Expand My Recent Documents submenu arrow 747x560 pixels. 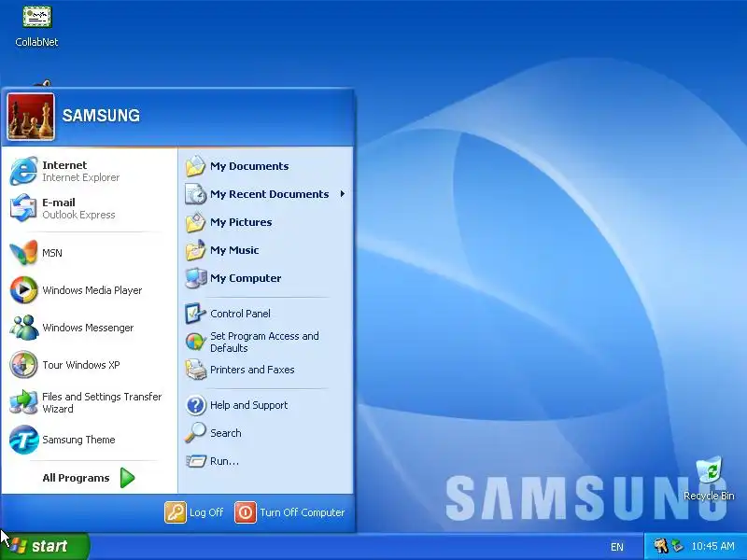[x=342, y=194]
